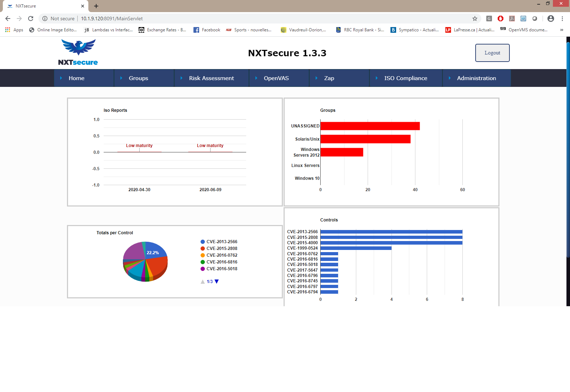Open a new browser tab
This screenshot has height=392, width=570.
(96, 6)
